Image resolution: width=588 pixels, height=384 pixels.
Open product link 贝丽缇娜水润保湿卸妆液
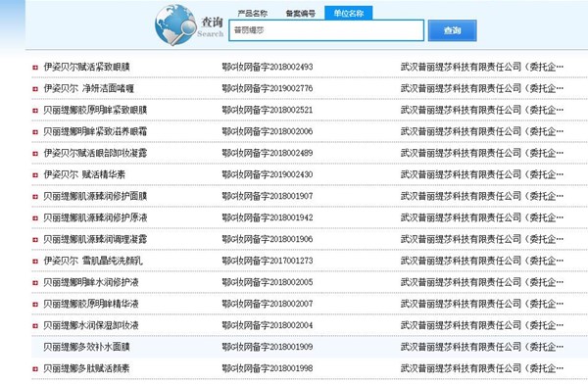click(x=91, y=325)
